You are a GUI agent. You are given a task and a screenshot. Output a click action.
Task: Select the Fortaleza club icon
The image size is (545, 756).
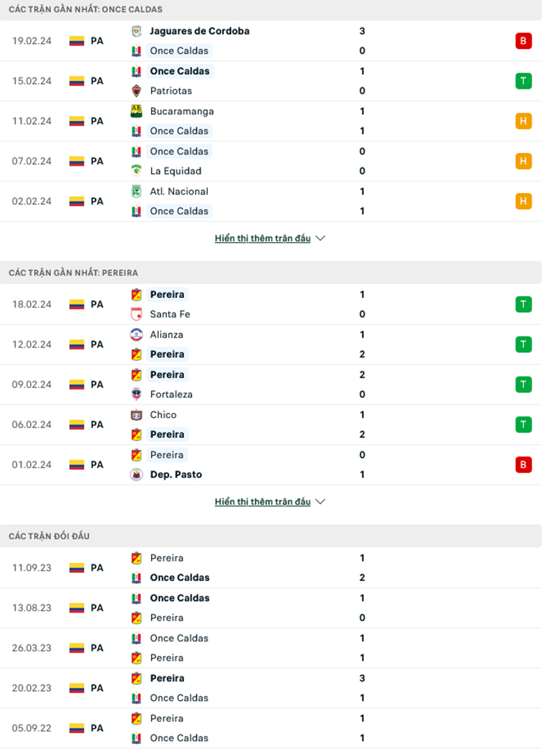(x=137, y=394)
